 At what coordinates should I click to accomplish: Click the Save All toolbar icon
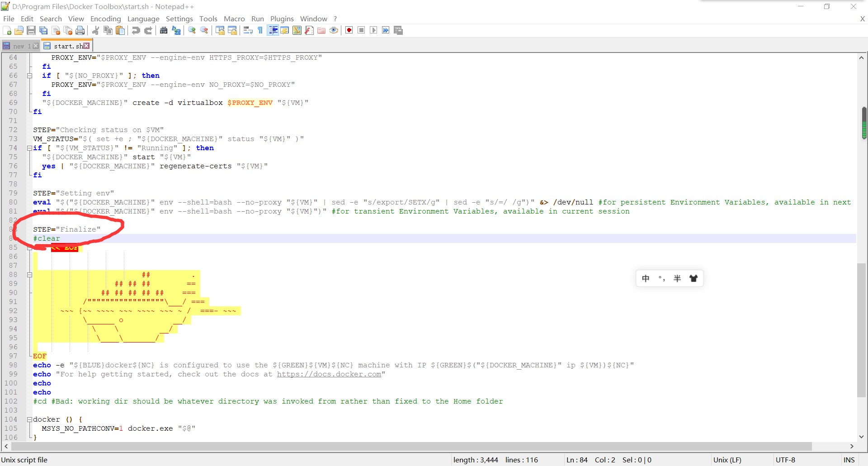click(43, 30)
